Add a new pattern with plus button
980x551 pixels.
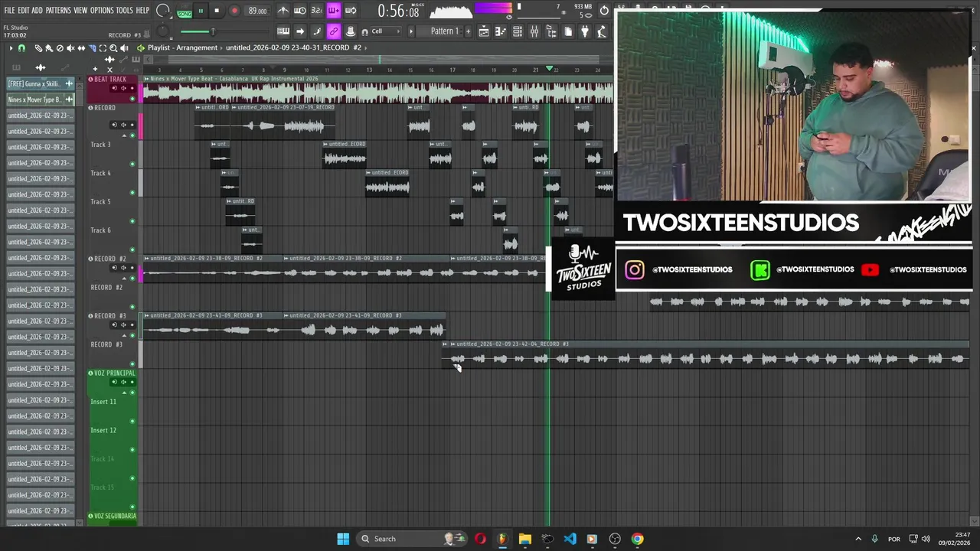click(468, 31)
